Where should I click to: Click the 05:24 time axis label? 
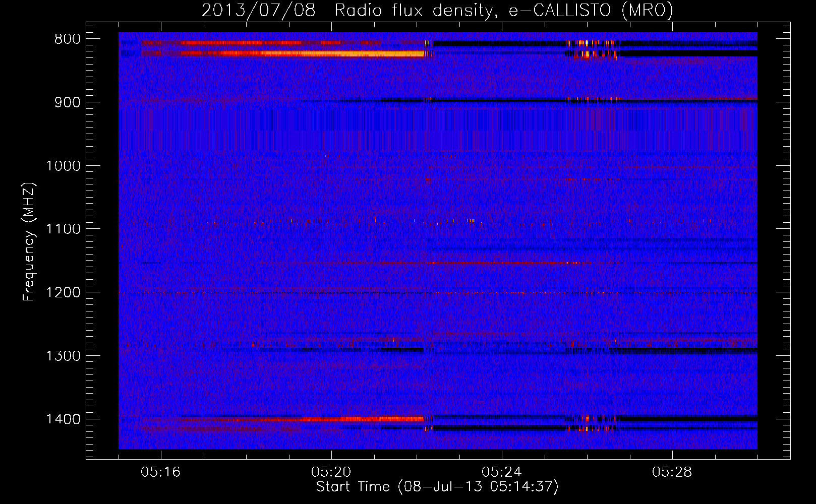(x=502, y=472)
